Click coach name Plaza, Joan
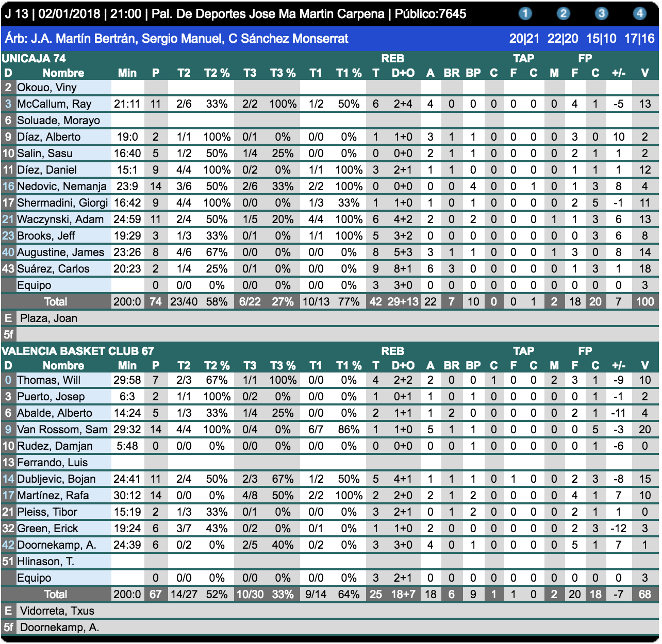Image resolution: width=662 pixels, height=644 pixels. point(49,318)
